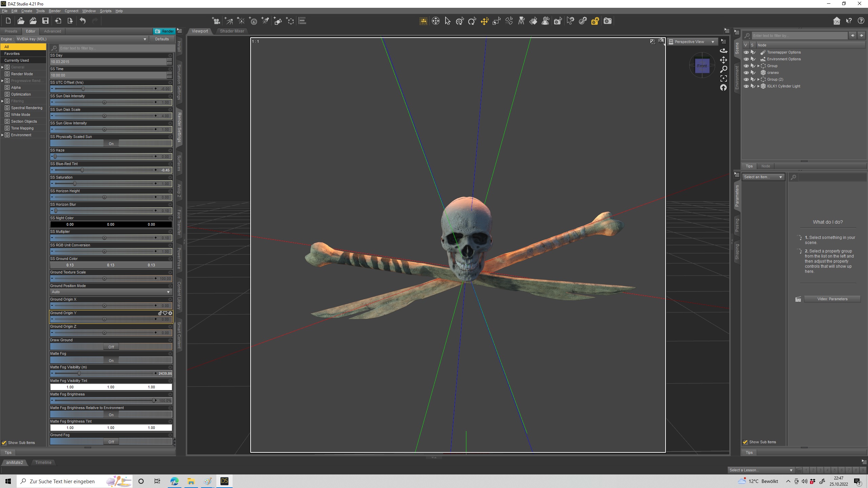The height and width of the screenshot is (488, 868).
Task: Open the Render menu
Action: click(54, 11)
